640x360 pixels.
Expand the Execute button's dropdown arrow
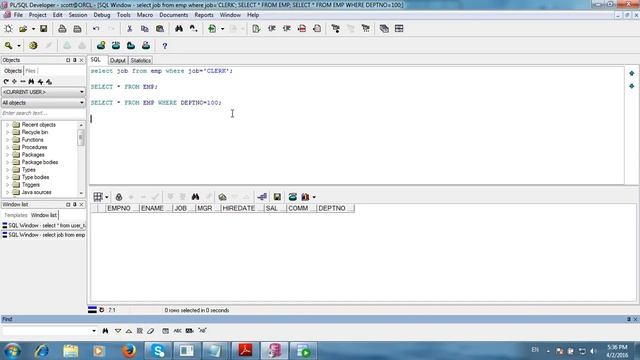222,29
